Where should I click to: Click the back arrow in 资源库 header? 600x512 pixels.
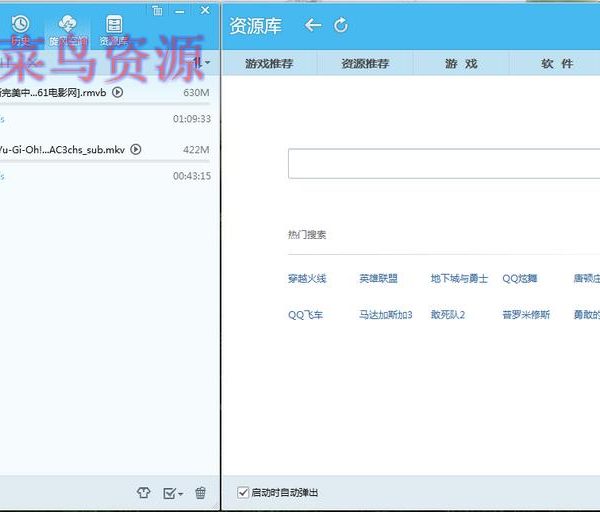(313, 25)
